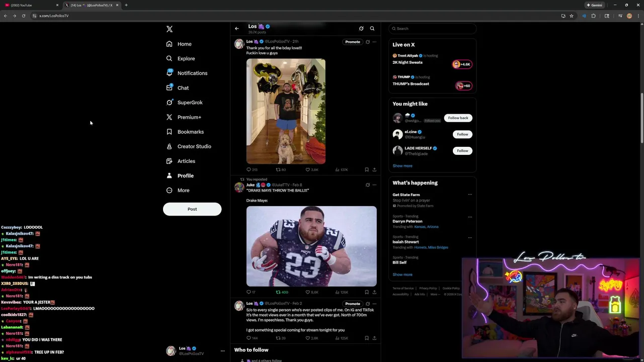Open options for Get State Farm trend
Image resolution: width=644 pixels, height=362 pixels.
tap(470, 195)
